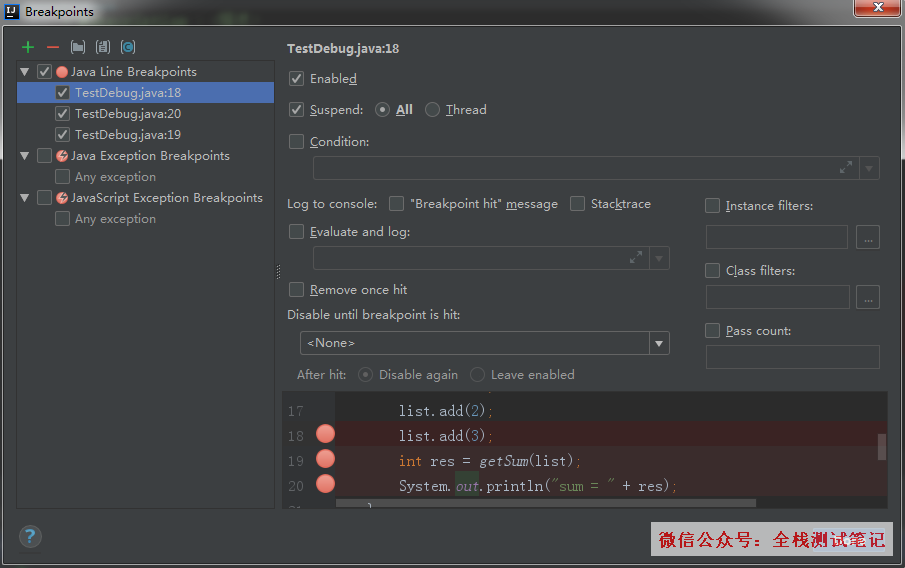
Task: Select JavaScript Exception Breakpoints tree row
Action: (145, 198)
